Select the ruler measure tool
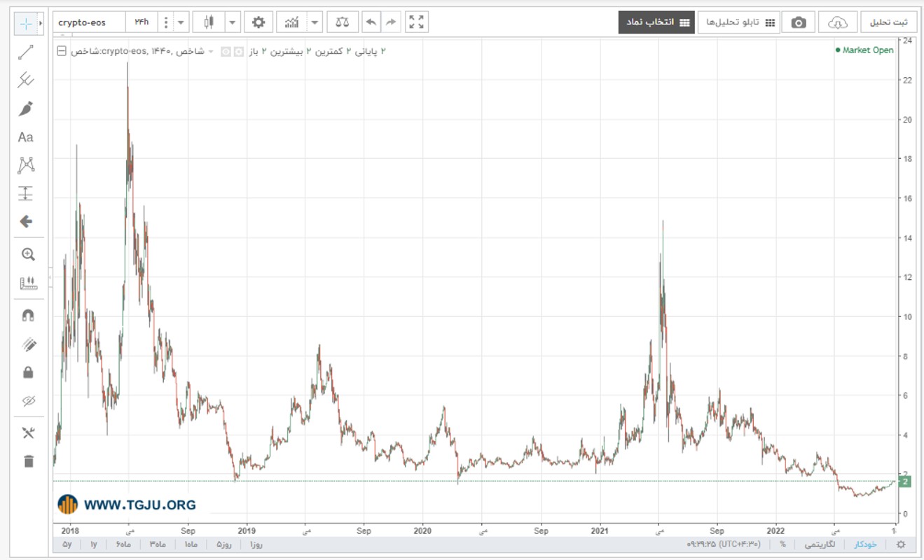This screenshot has height=560, width=924. 28,283
